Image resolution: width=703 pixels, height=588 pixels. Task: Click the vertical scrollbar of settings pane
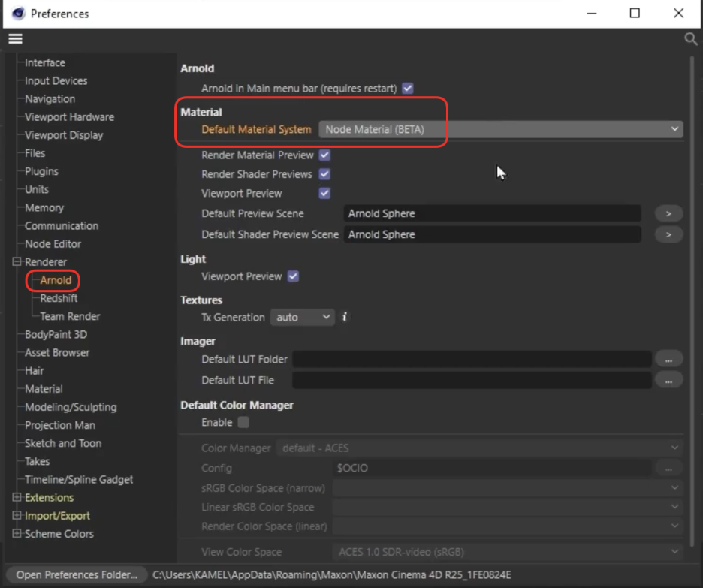tap(692, 300)
